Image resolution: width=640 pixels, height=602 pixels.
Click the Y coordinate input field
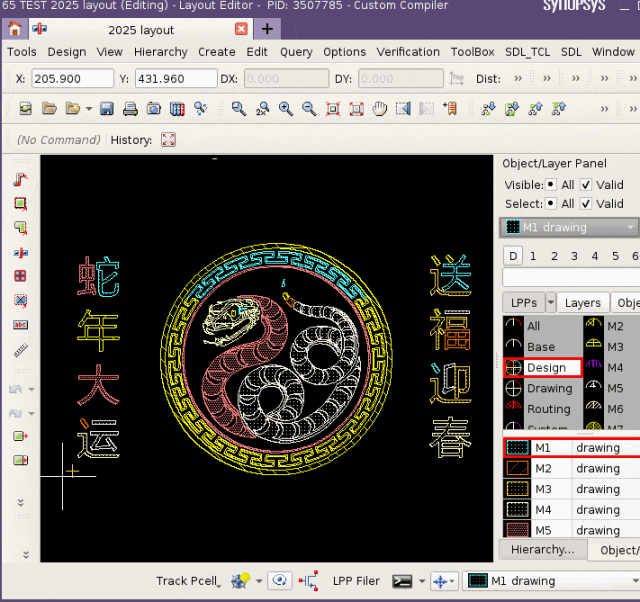click(176, 78)
